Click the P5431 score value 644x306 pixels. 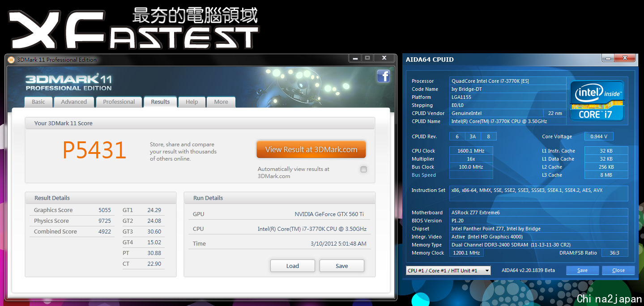pos(94,150)
